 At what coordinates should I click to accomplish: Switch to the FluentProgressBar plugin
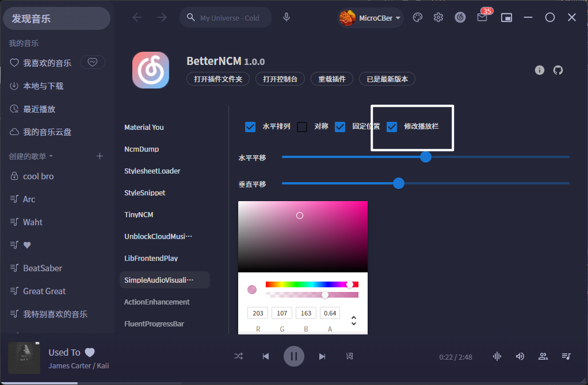pyautogui.click(x=154, y=324)
